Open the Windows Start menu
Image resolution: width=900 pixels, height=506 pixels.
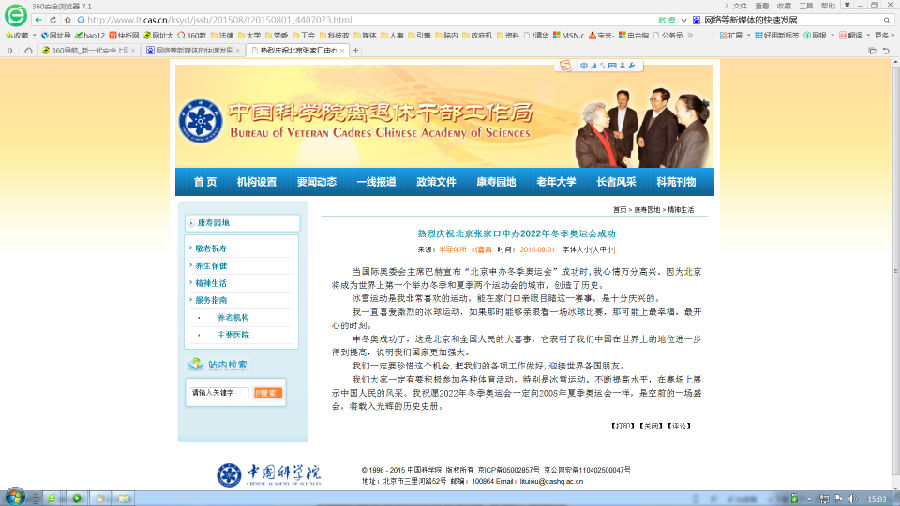click(x=15, y=496)
